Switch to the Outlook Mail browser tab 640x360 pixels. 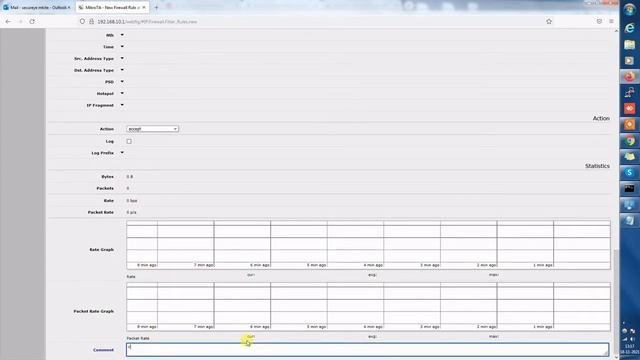(37, 7)
